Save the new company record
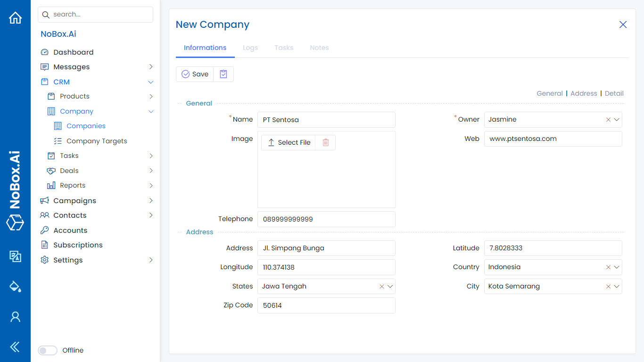The image size is (644, 362). point(195,74)
